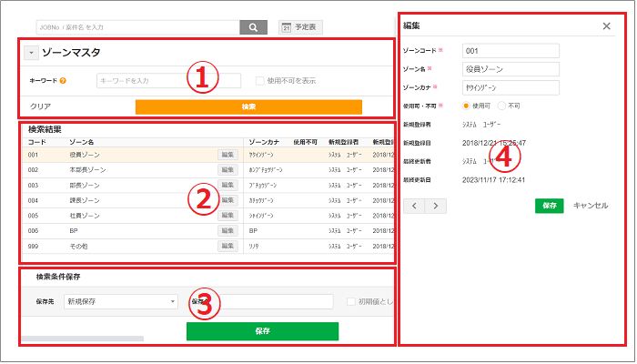Open the 保存先 新規保存 dropdown

click(120, 301)
